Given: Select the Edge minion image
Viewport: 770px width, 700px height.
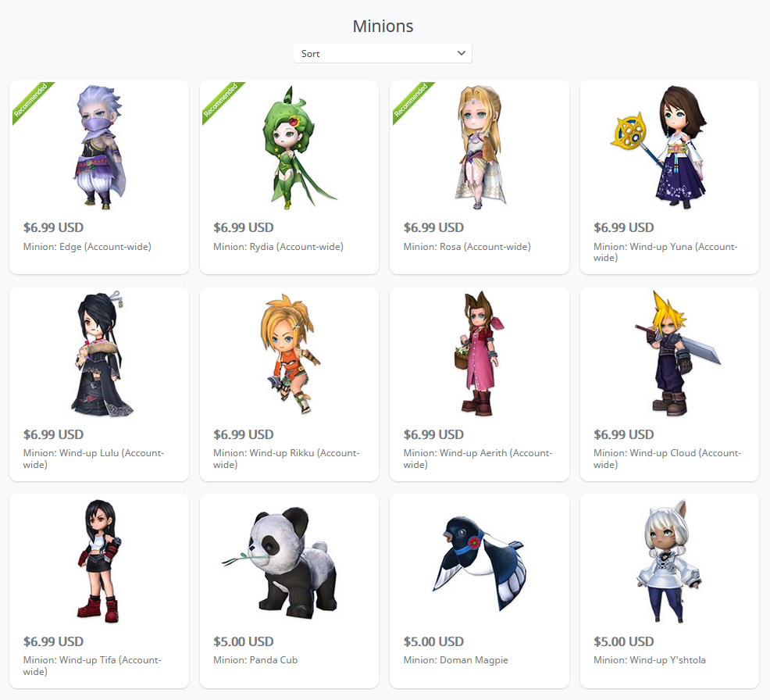Looking at the screenshot, I should click(x=99, y=147).
